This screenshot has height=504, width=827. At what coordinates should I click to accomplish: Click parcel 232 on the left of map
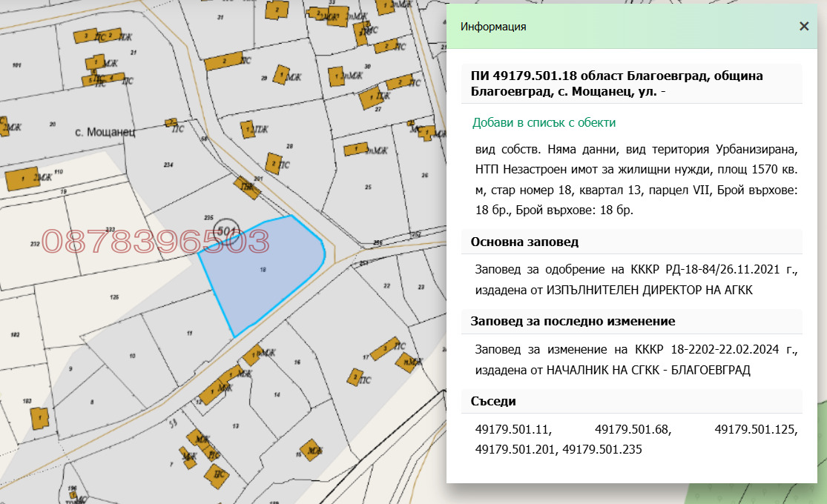[36, 242]
